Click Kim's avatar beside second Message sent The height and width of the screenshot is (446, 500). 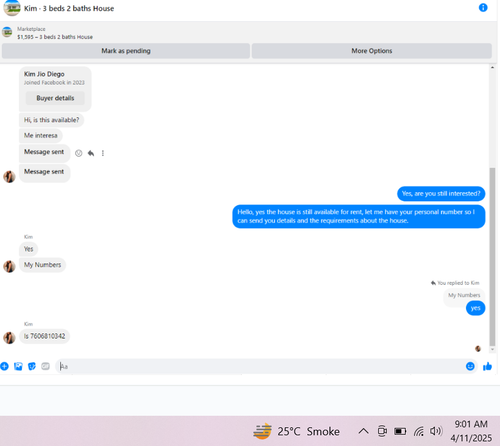pyautogui.click(x=9, y=177)
